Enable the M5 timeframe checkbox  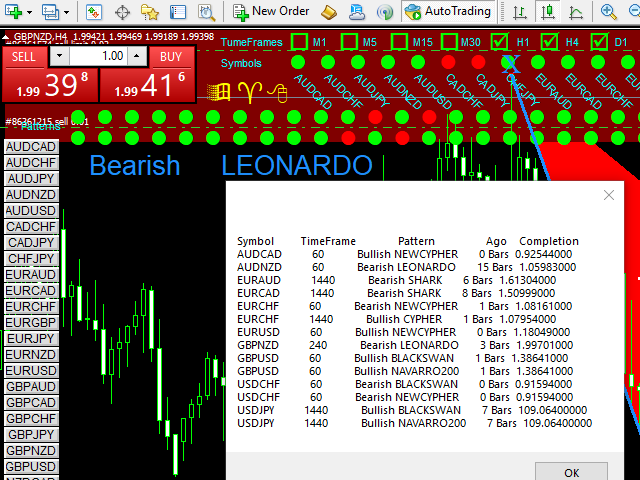(349, 42)
